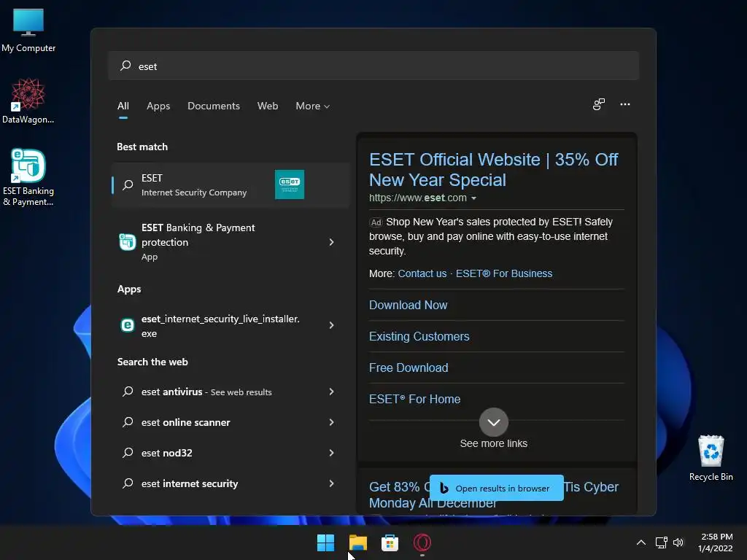Open network status tray icon

(x=661, y=542)
